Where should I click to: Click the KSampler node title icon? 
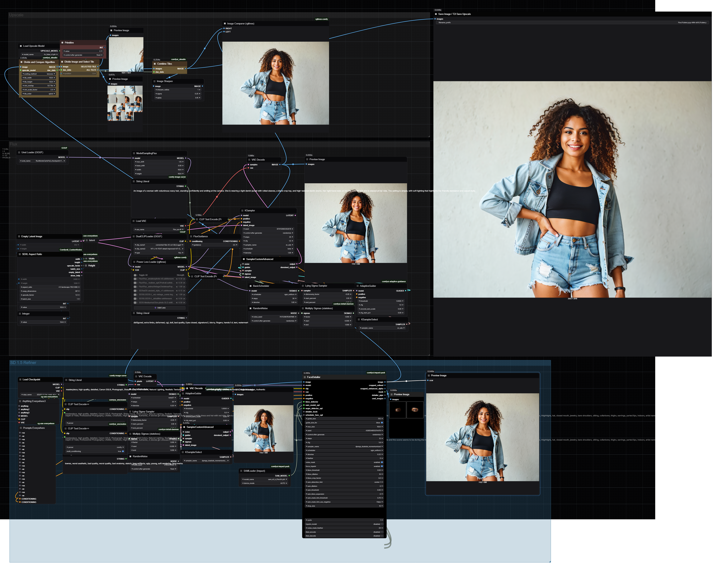click(x=242, y=210)
